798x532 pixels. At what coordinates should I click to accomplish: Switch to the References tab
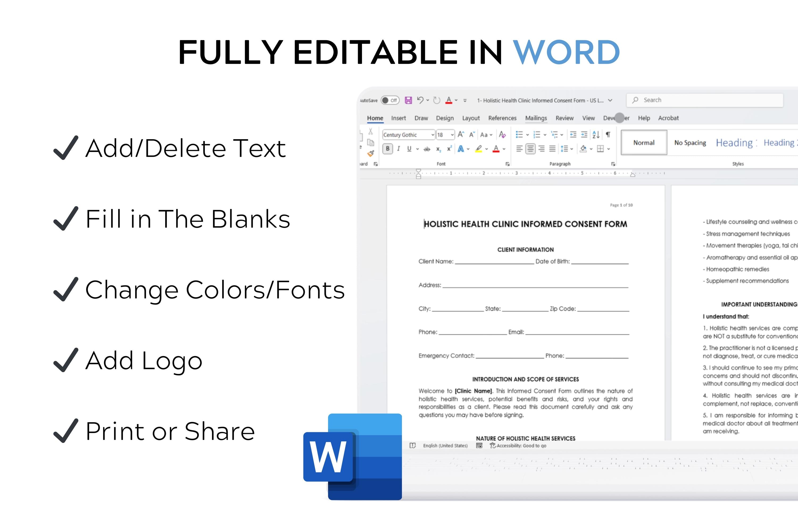502,118
